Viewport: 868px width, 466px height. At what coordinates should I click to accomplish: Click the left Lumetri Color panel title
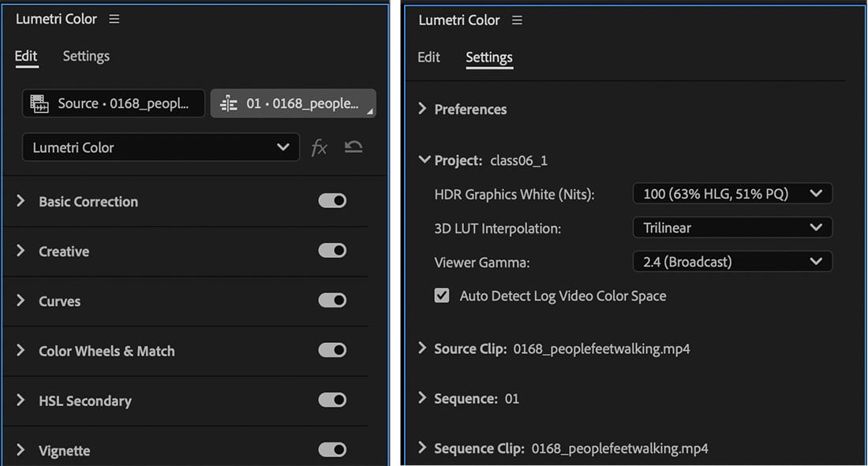click(x=56, y=20)
